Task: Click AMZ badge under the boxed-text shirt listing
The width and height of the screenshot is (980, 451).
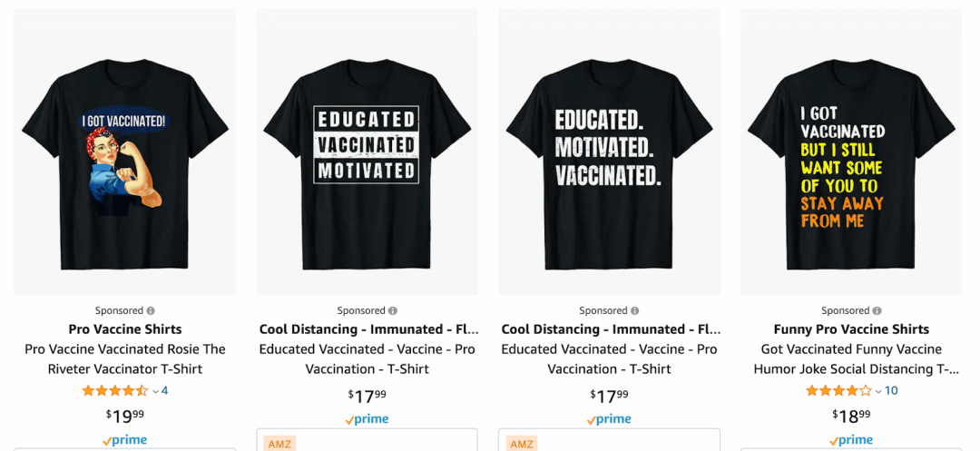Action: click(279, 444)
